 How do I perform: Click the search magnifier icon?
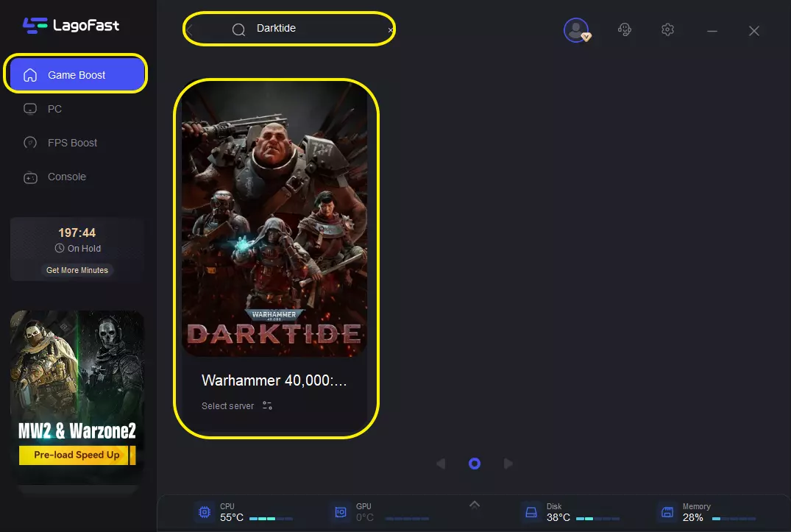[x=238, y=29]
